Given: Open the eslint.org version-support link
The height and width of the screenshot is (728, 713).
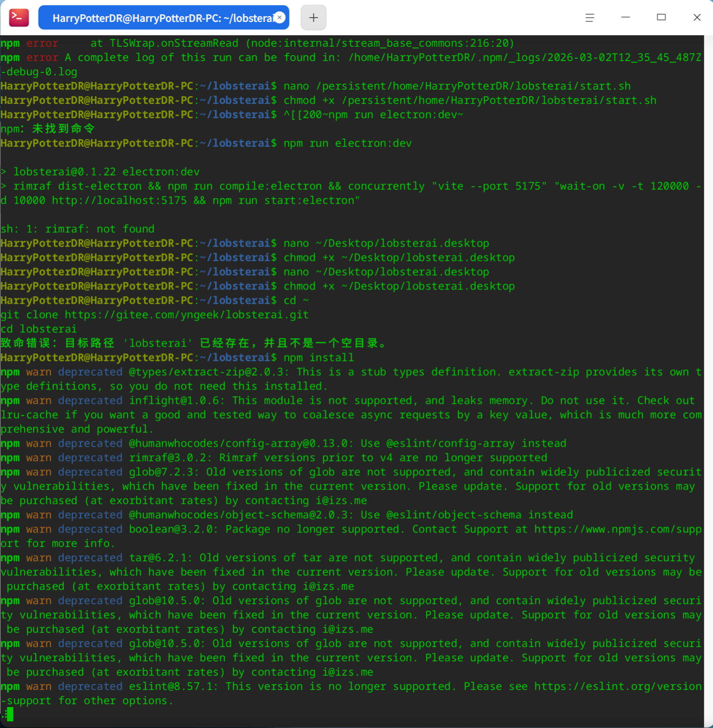Looking at the screenshot, I should pos(617,686).
